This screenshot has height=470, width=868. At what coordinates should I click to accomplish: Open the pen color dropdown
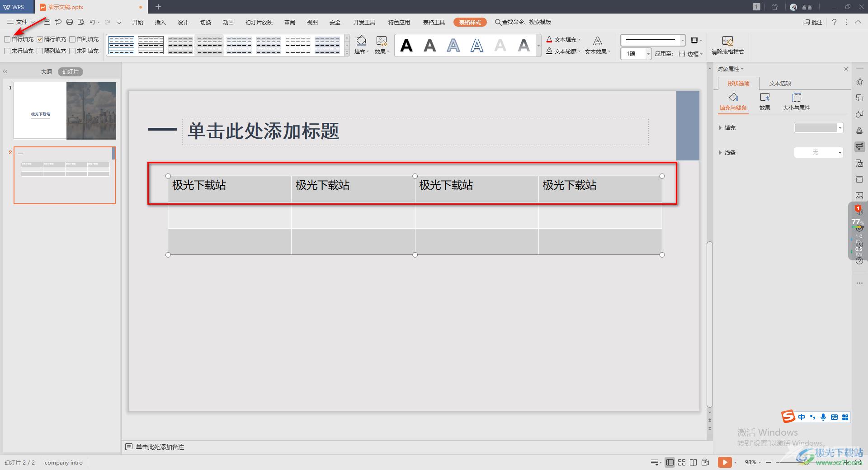point(697,40)
